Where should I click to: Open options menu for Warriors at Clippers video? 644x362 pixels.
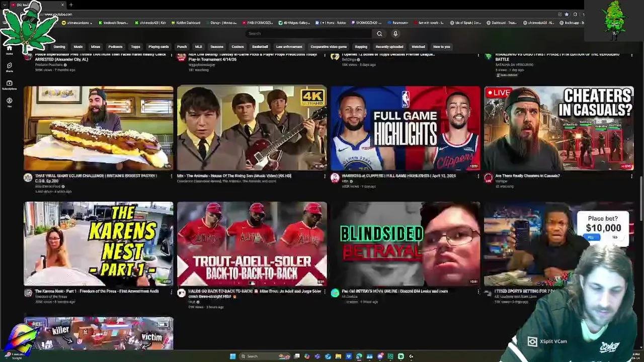[478, 176]
